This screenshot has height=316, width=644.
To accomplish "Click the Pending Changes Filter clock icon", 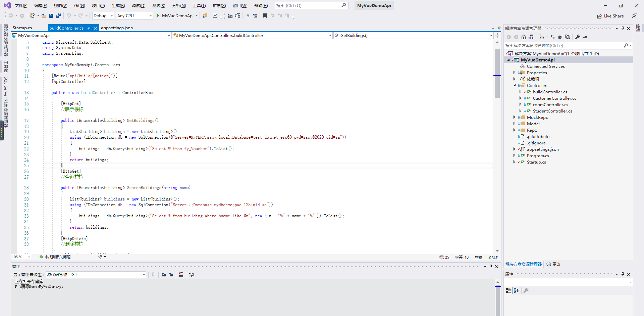I will [x=542, y=37].
